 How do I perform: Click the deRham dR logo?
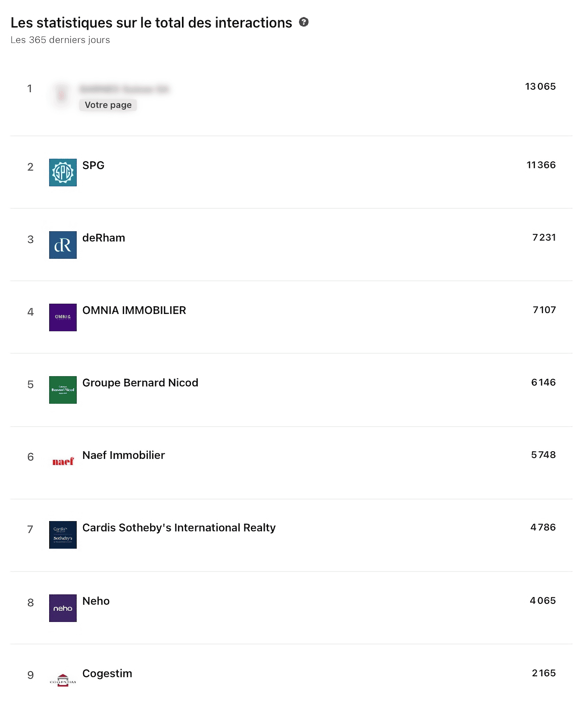click(63, 245)
